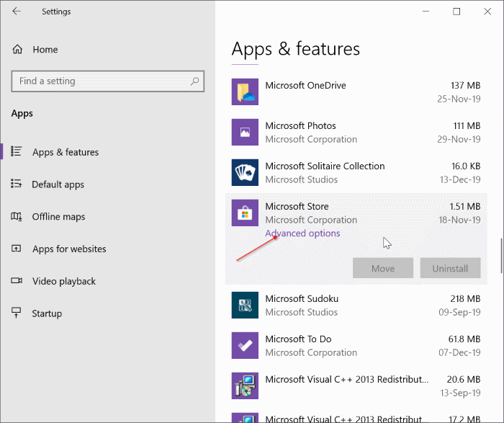Click the 111 MB size value
Viewport: 504px width, 423px height.
[x=467, y=125]
